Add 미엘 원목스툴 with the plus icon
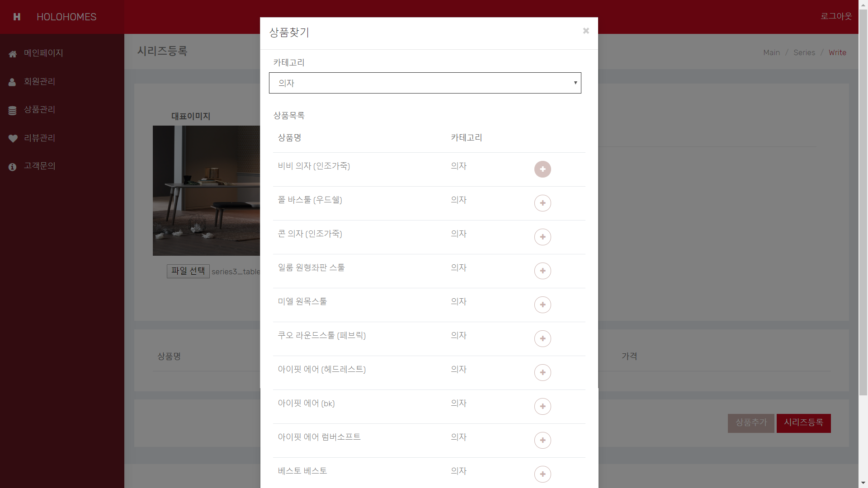Image resolution: width=868 pixels, height=488 pixels. pyautogui.click(x=543, y=305)
